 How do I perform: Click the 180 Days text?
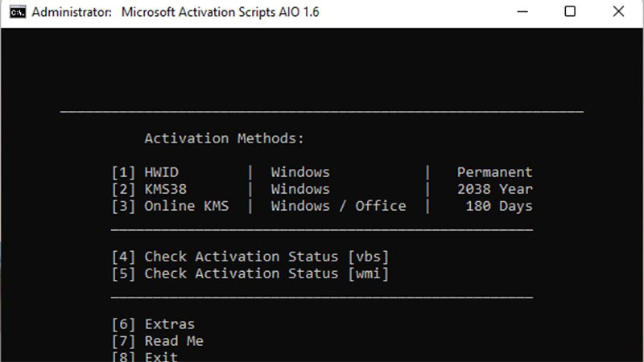(498, 206)
